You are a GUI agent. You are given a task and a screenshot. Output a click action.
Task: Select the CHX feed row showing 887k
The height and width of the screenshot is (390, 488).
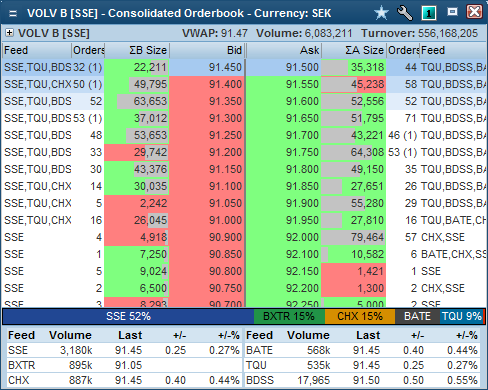coord(124,380)
